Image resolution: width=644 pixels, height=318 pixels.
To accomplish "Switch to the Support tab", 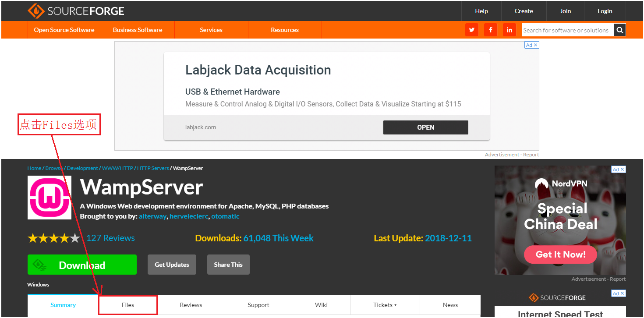I will coord(258,305).
